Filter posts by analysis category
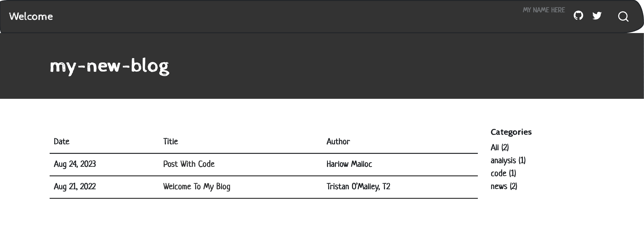The image size is (644, 234). point(508,160)
